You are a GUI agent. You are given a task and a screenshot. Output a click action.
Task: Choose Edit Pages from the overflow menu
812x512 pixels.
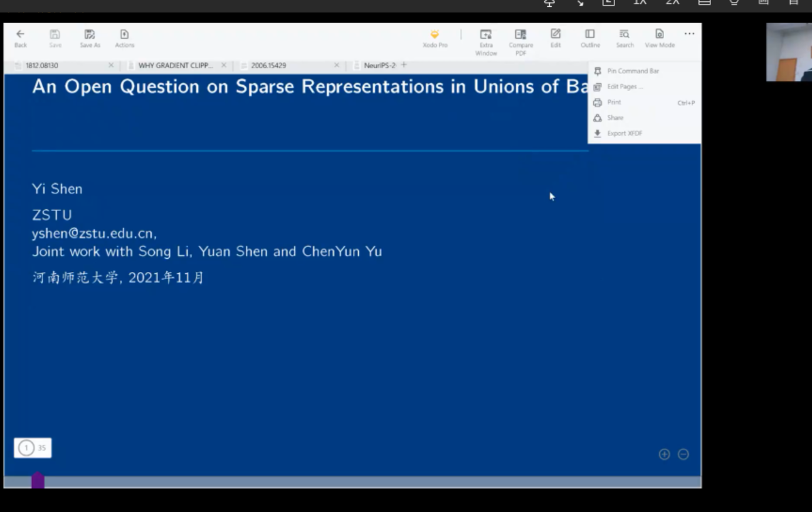click(x=625, y=87)
